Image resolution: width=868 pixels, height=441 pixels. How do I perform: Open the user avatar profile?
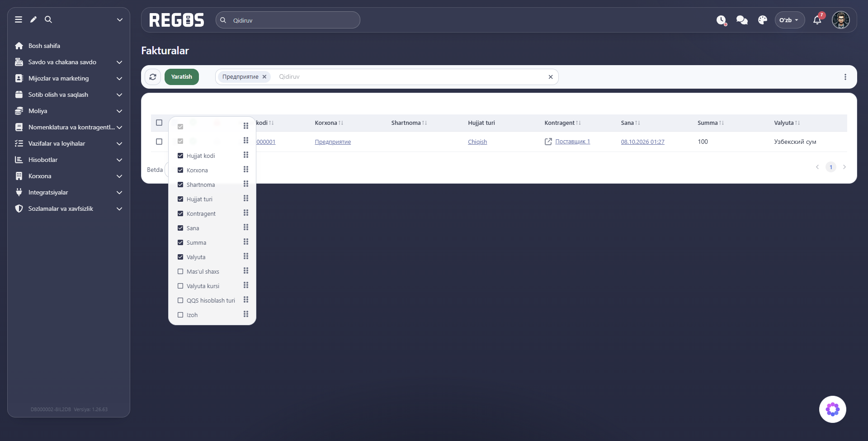[x=841, y=20]
